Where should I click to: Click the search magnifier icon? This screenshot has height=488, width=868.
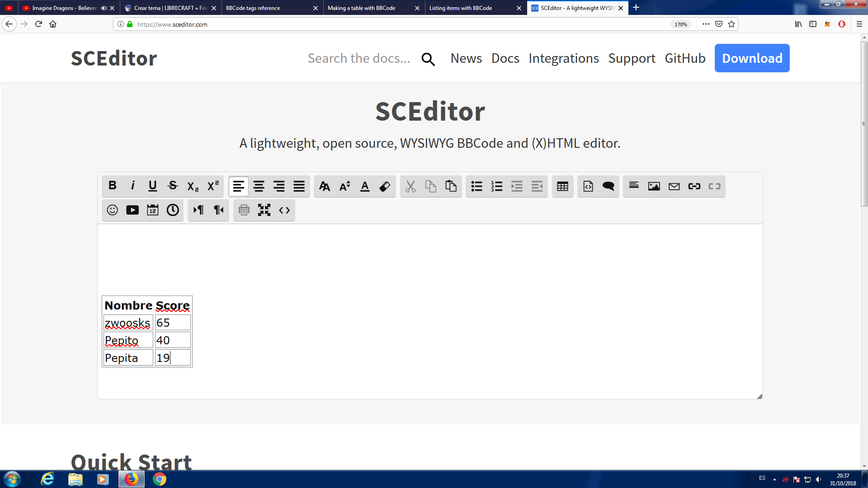428,59
